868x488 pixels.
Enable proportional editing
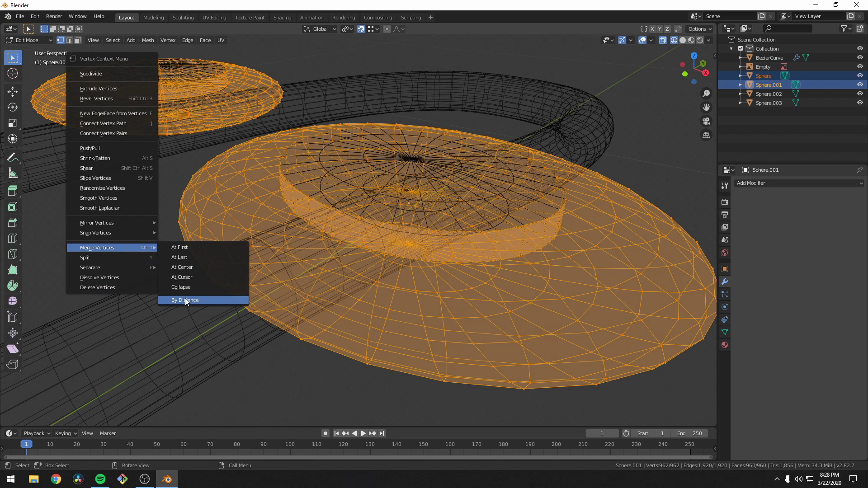coord(387,28)
